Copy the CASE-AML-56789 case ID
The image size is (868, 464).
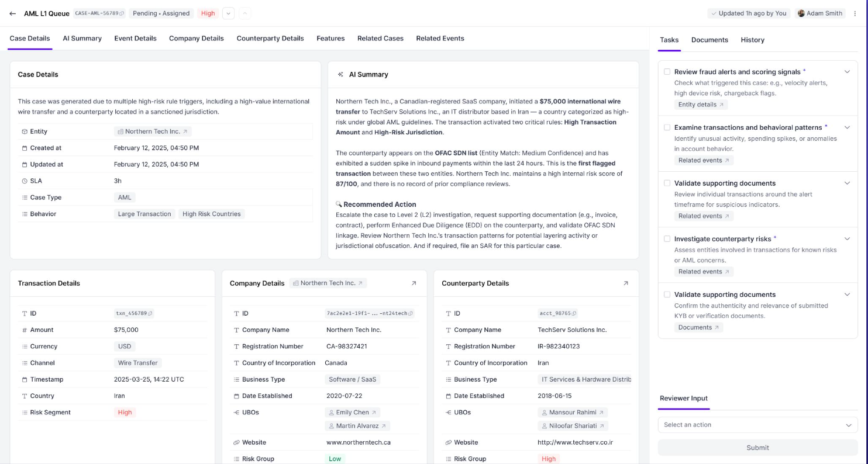(122, 13)
